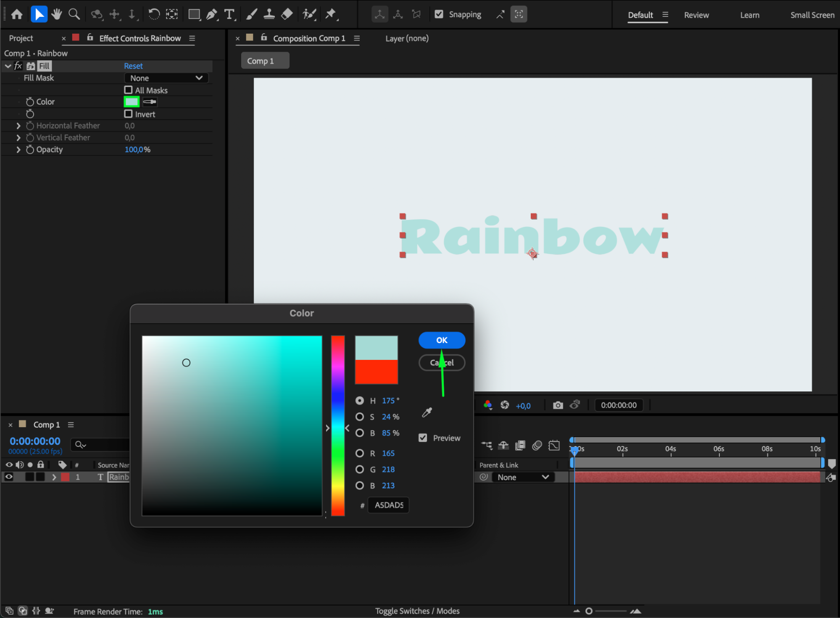Expand the Opacity property
Viewport: 840px width, 618px height.
(x=18, y=150)
